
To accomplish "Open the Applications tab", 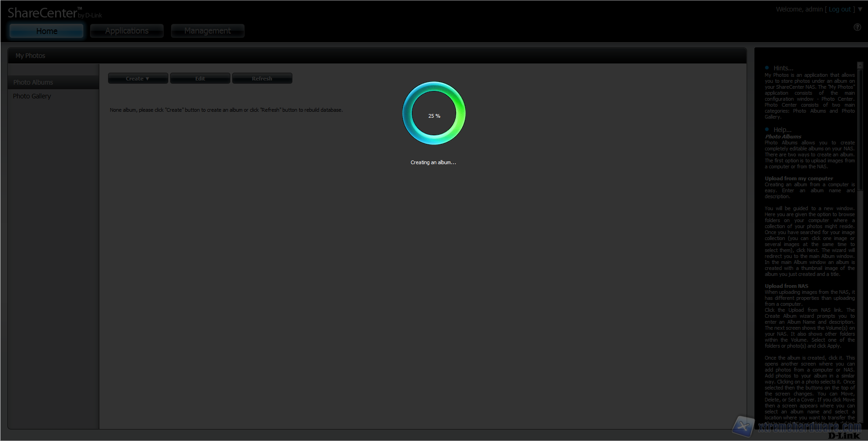I will tap(127, 31).
